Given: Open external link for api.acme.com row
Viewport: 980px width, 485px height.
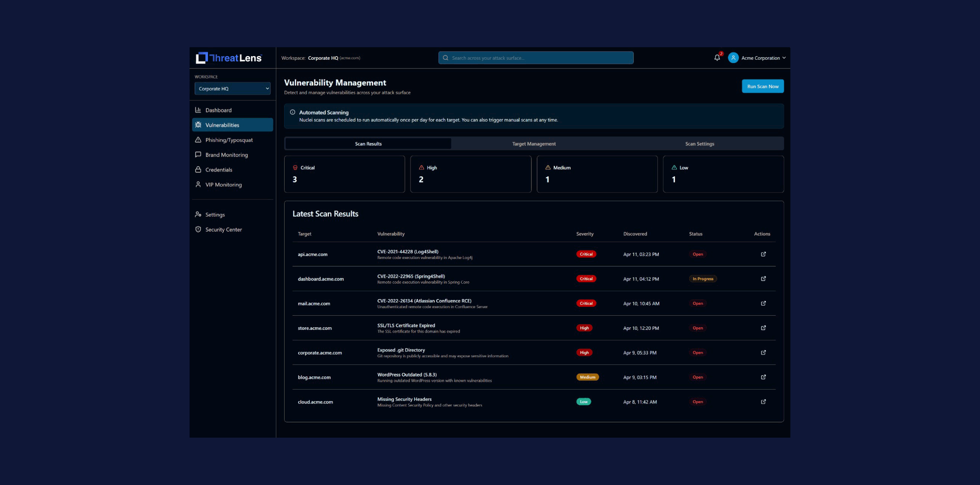Looking at the screenshot, I should 763,254.
